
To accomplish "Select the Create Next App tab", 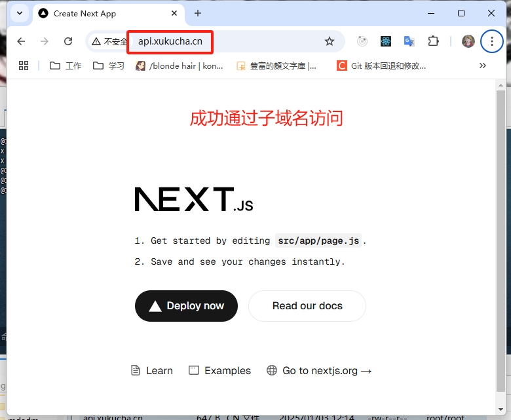I will pos(109,14).
